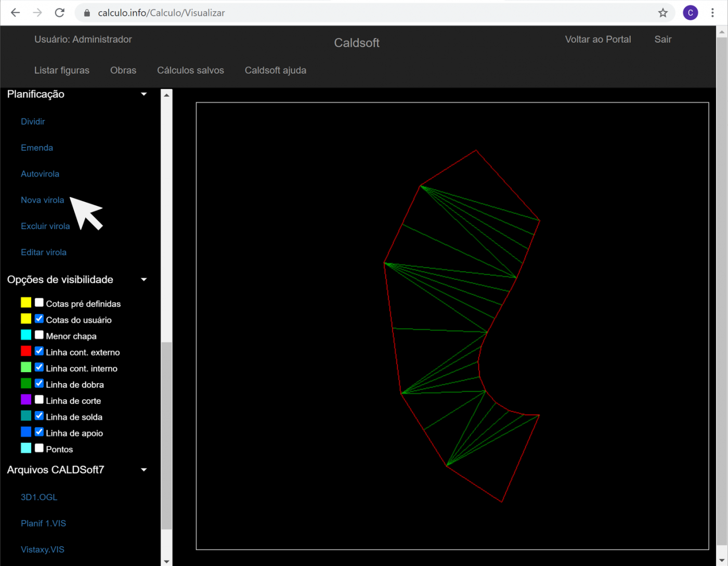Click the Nova virola link

tap(43, 200)
